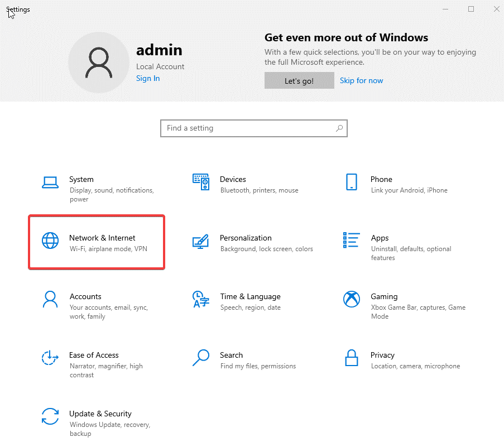The height and width of the screenshot is (442, 504).
Task: Open Privacy via the padlock icon
Action: (x=351, y=358)
